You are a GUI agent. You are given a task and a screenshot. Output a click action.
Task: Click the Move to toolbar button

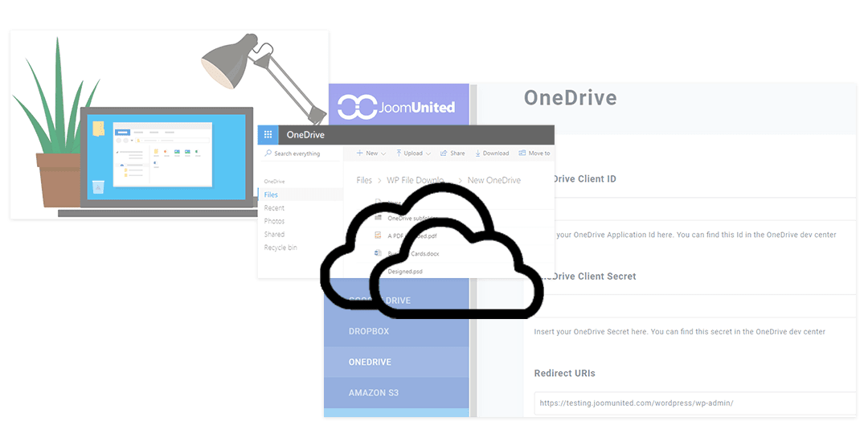(x=534, y=154)
